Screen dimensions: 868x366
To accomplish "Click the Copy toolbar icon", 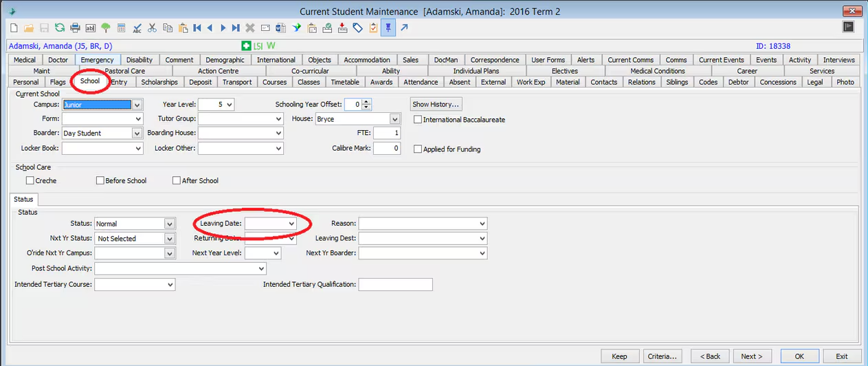I will [168, 28].
